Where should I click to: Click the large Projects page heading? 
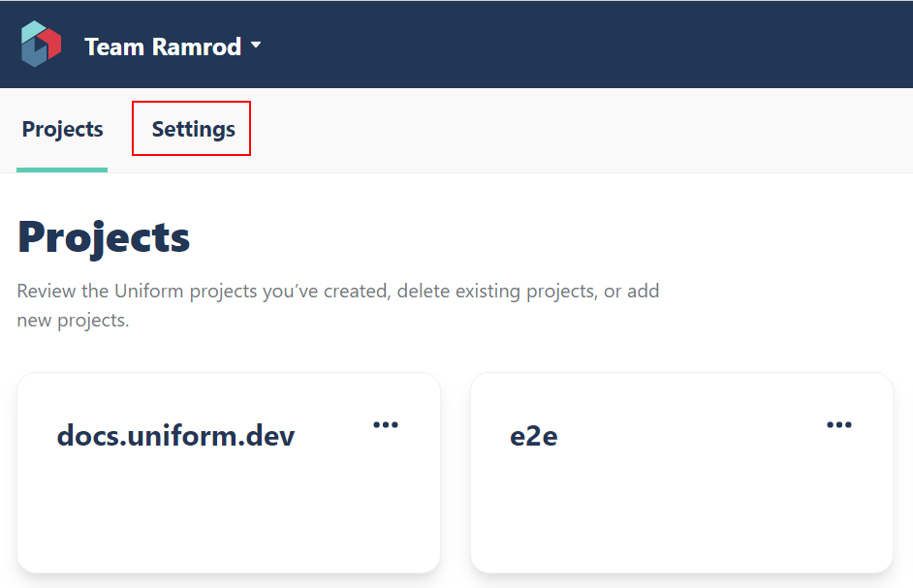tap(104, 237)
